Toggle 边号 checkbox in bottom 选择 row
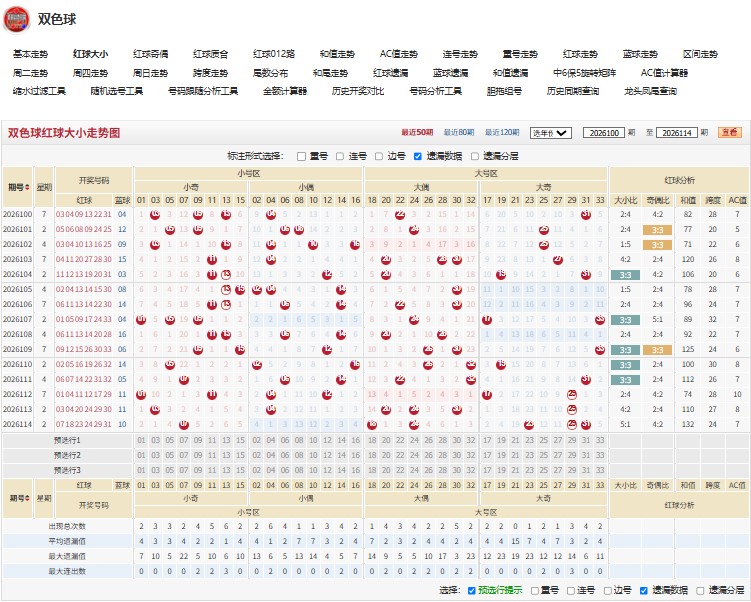The width and height of the screenshot is (751, 602). [607, 591]
